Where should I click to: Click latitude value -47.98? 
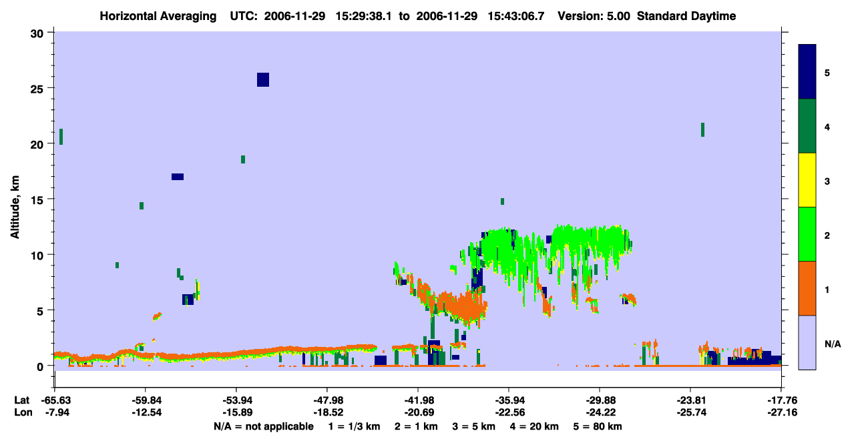click(x=327, y=400)
